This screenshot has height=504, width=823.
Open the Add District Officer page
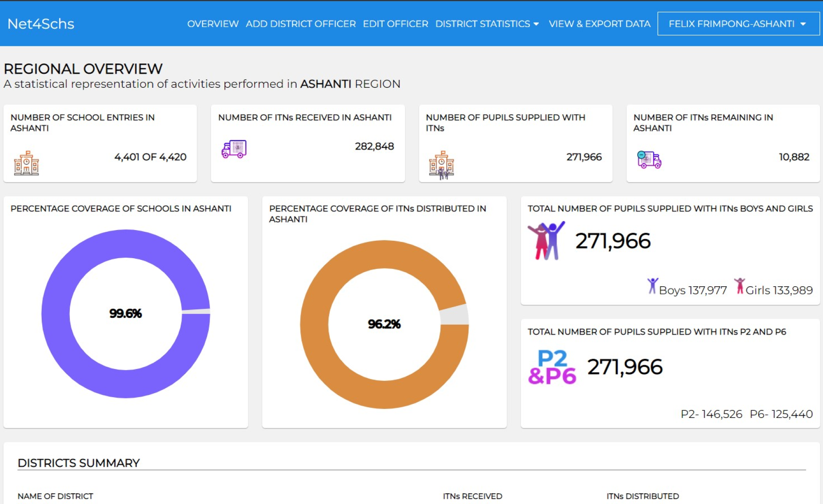tap(300, 24)
